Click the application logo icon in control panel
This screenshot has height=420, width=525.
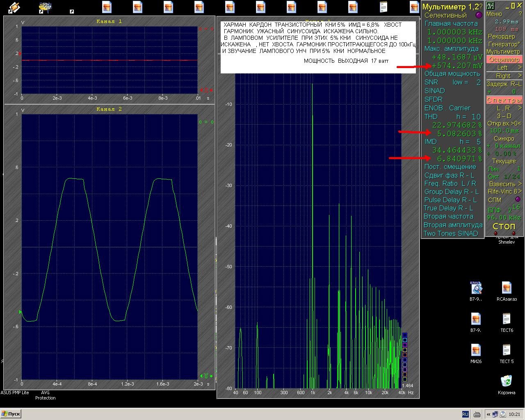[x=491, y=6]
